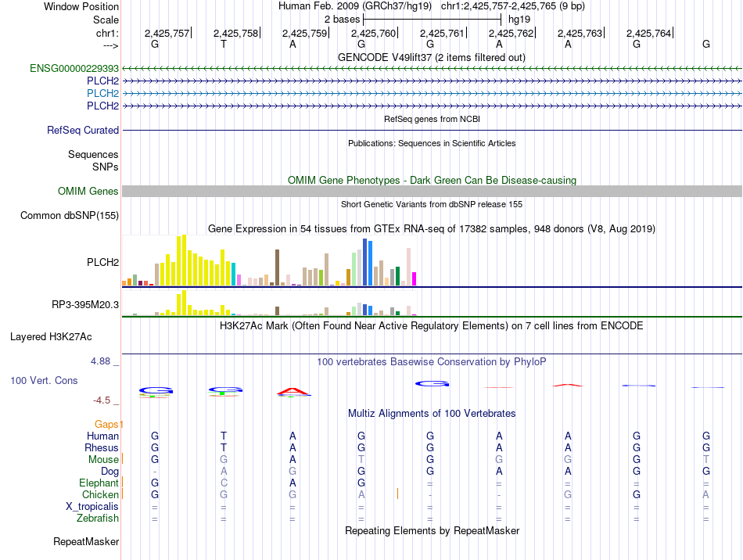
Task: Click the GENCODE V49lift37 track title
Action: tap(431, 57)
